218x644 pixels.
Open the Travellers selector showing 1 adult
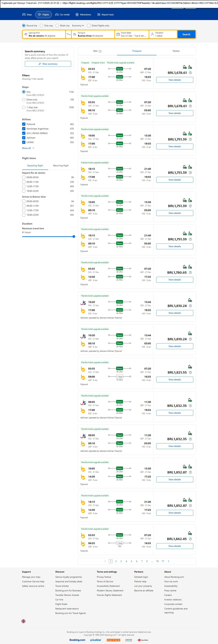[163, 34]
